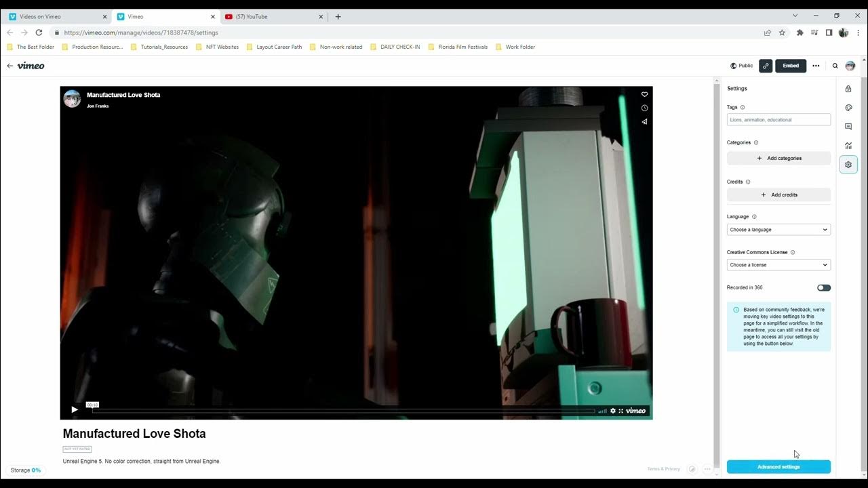Bookmark this page with the star icon

click(782, 33)
